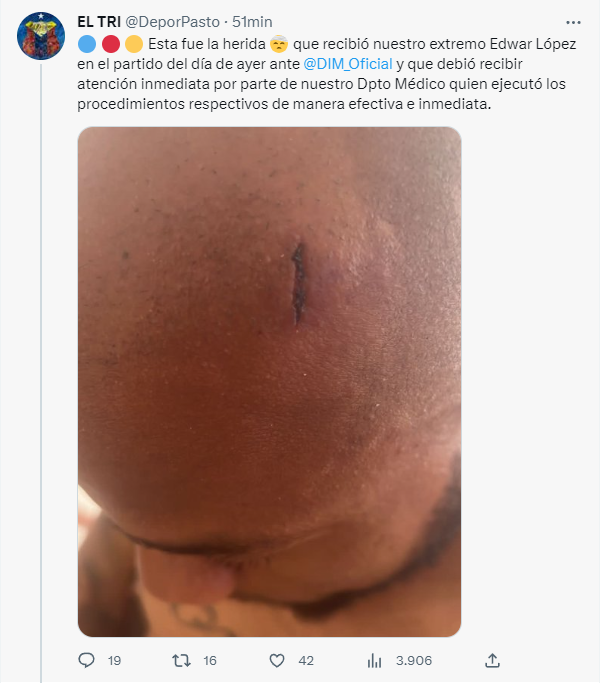Click the reply count 19
Image resolution: width=603 pixels, height=683 pixels.
[x=114, y=661]
